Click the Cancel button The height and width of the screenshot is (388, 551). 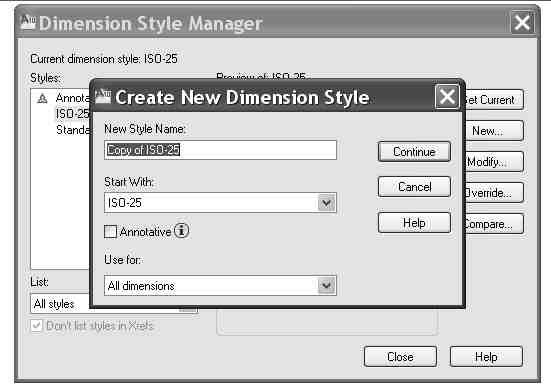[x=414, y=187]
